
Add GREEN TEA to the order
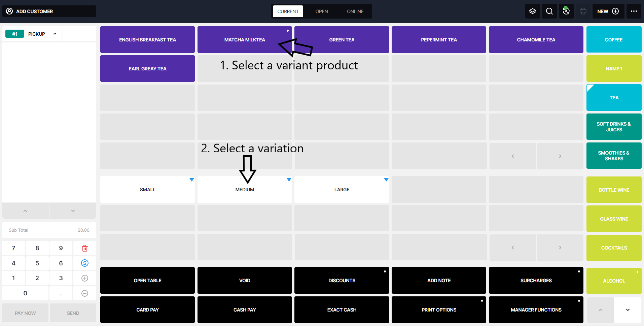342,39
